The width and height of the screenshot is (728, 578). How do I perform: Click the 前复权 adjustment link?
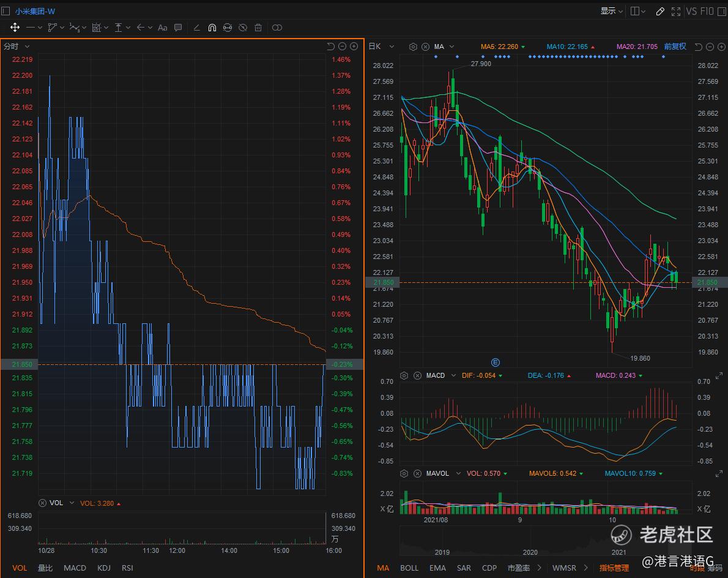pyautogui.click(x=675, y=47)
